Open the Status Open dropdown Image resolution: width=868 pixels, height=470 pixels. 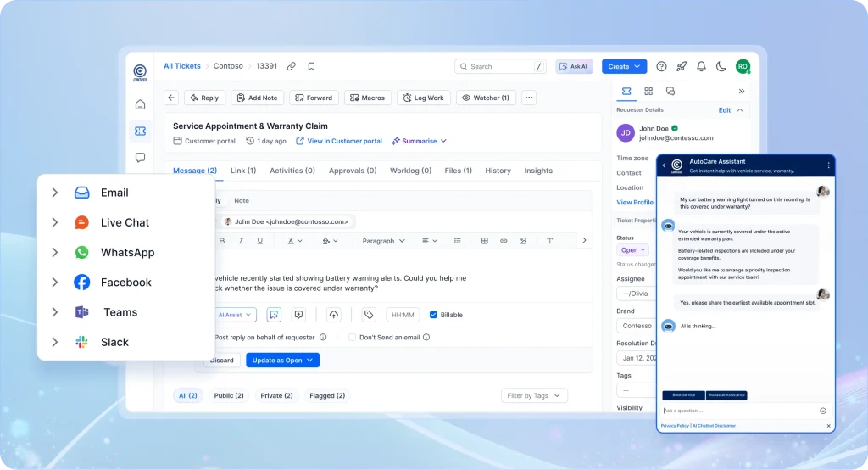(x=632, y=250)
